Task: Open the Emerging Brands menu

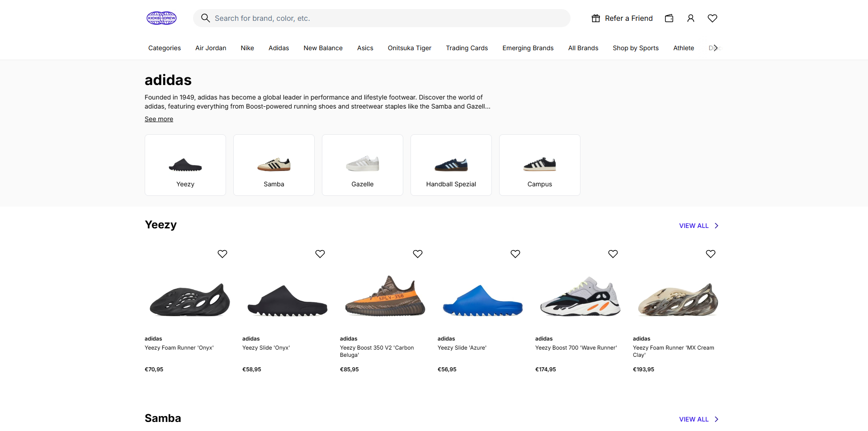Action: (x=528, y=48)
